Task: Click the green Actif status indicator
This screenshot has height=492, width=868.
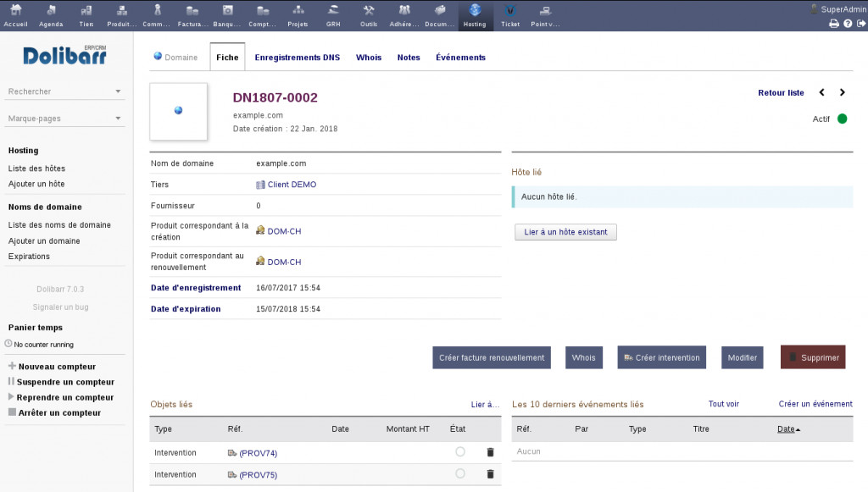Action: (842, 119)
